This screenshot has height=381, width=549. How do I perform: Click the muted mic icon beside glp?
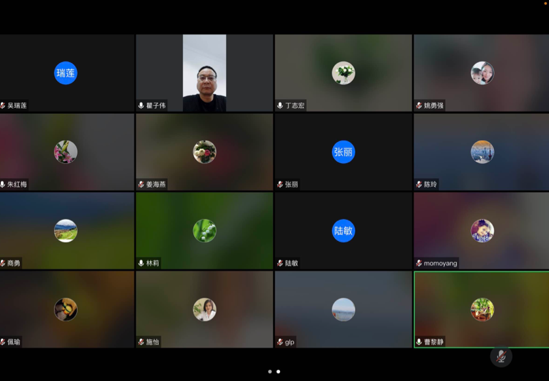280,342
